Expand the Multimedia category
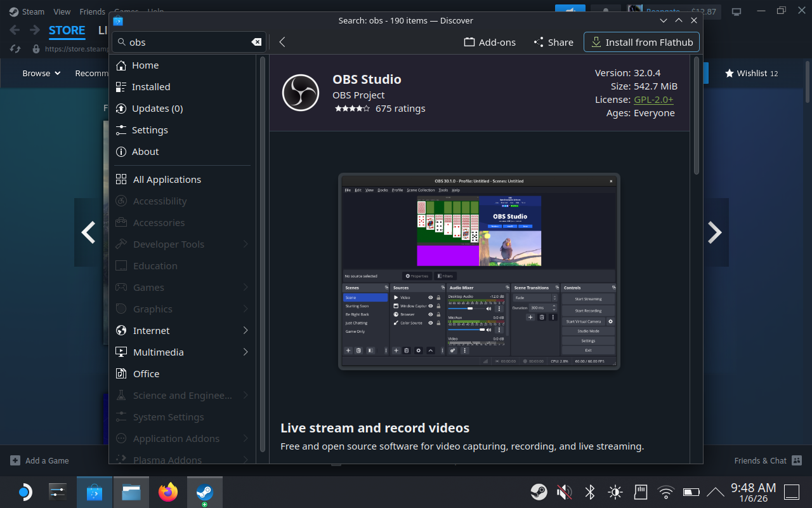 click(159, 352)
